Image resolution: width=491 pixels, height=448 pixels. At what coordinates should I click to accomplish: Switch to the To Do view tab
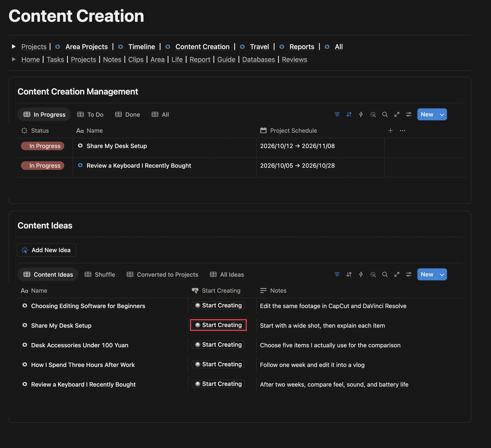coord(90,114)
